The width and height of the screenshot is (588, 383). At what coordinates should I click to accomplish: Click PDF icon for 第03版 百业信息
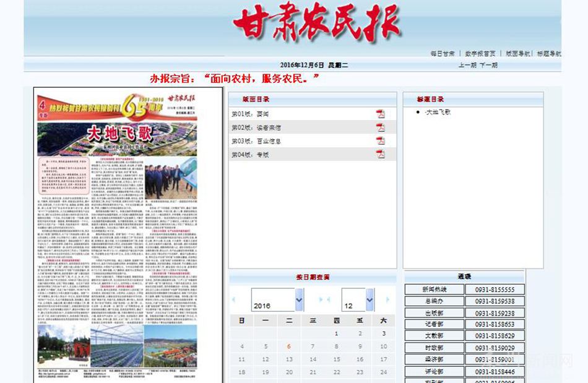(381, 141)
